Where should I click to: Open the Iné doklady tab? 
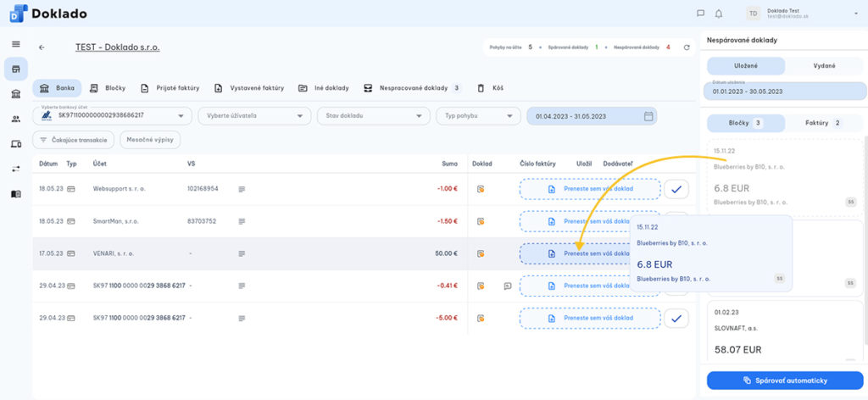(x=324, y=88)
